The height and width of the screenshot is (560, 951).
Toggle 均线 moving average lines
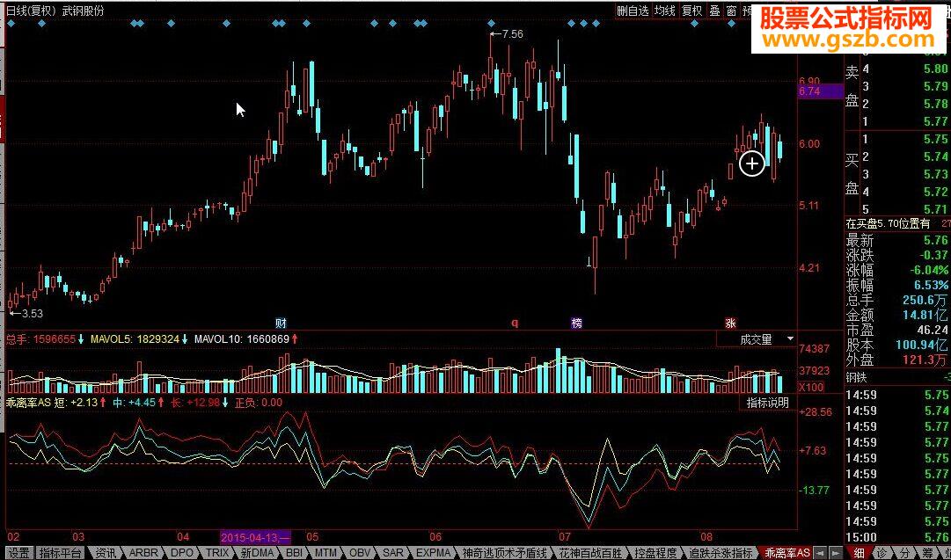pos(664,11)
